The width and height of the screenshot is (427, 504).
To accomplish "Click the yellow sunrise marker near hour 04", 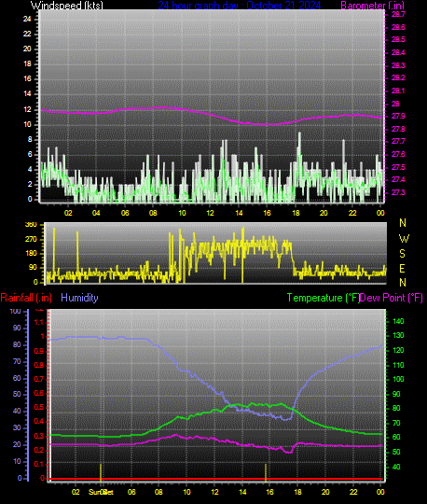I will click(101, 472).
